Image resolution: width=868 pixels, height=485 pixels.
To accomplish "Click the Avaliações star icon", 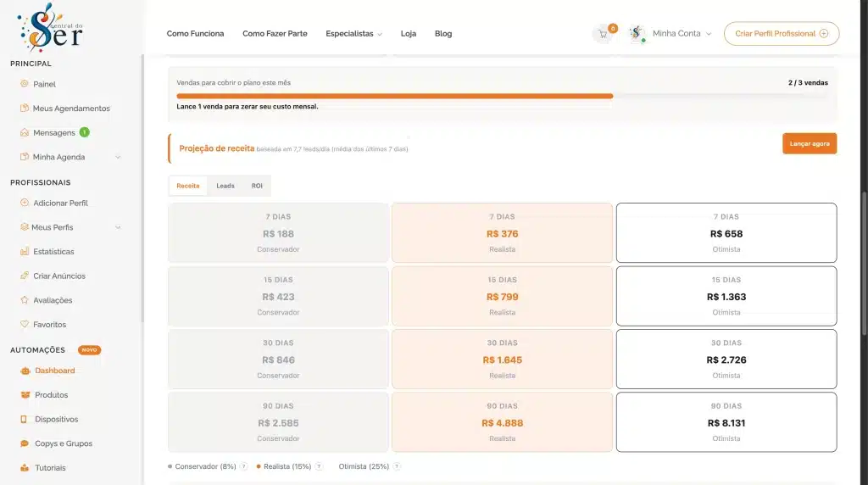I will tap(25, 300).
